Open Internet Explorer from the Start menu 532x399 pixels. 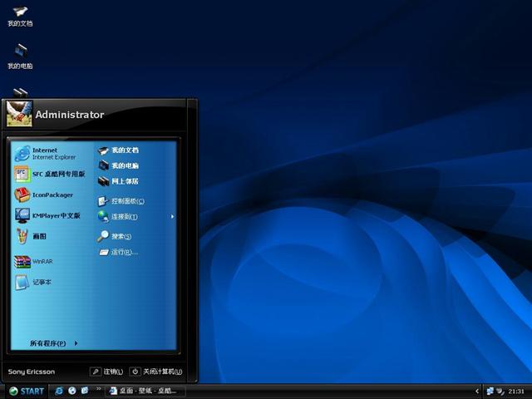(x=50, y=153)
